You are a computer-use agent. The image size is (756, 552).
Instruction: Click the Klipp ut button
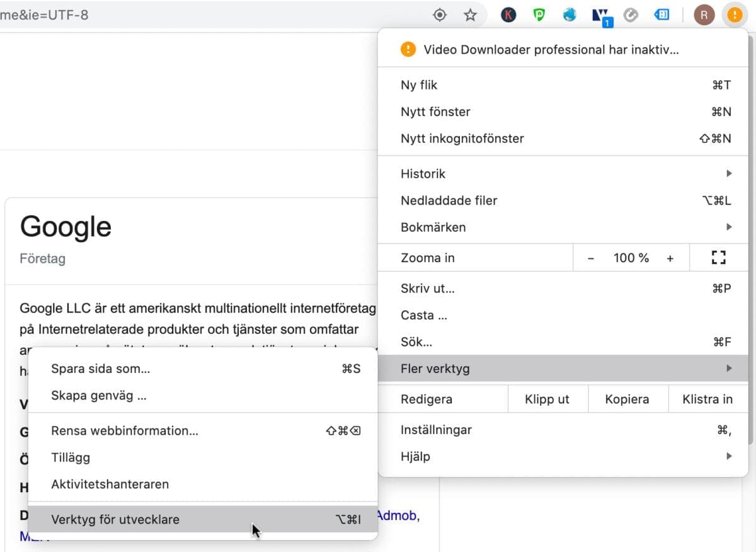547,399
